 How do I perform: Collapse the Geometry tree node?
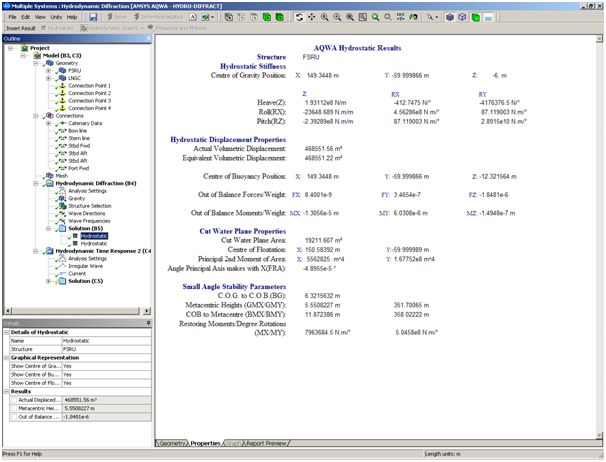[x=37, y=63]
